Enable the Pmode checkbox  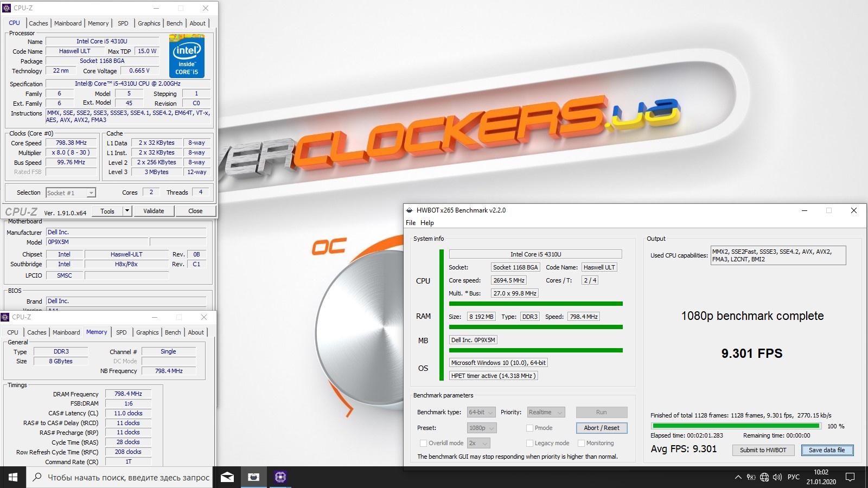[529, 428]
